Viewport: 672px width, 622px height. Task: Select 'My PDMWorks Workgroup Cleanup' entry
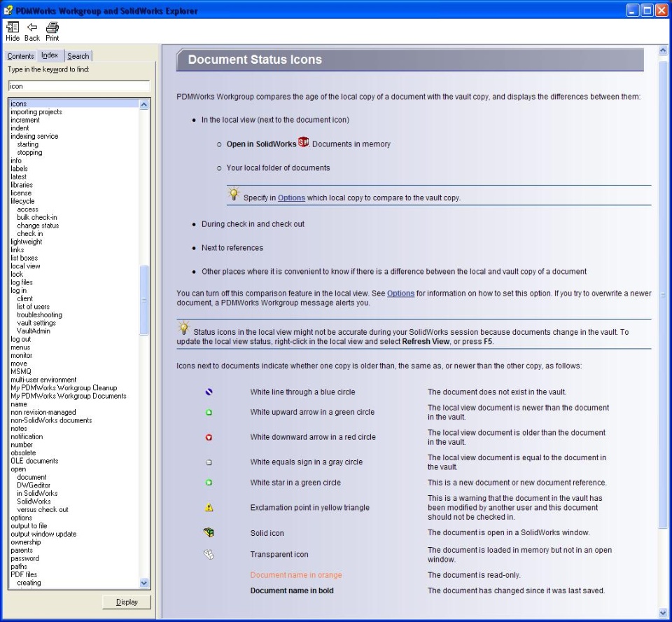click(x=64, y=388)
